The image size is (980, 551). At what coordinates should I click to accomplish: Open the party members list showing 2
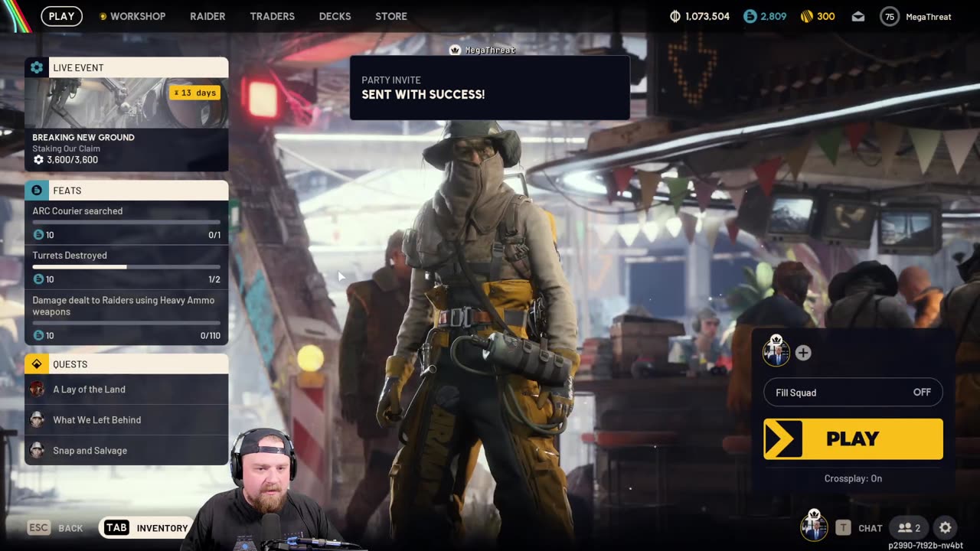(x=909, y=527)
